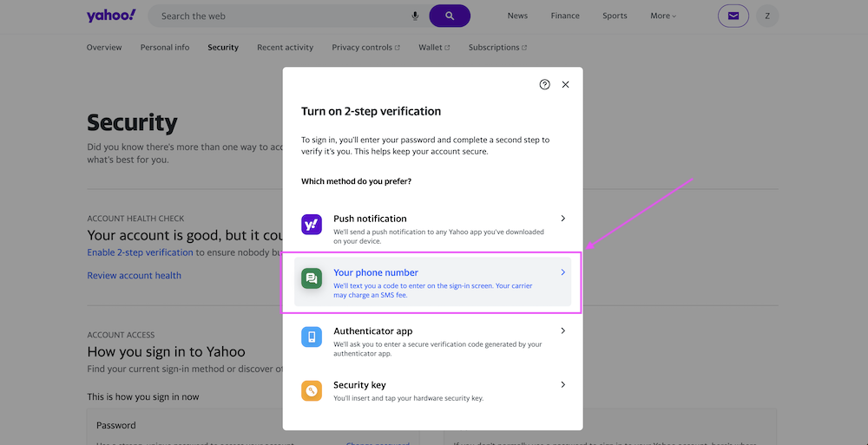868x445 pixels.
Task: Open Authenticator app option chevron
Action: (x=562, y=331)
